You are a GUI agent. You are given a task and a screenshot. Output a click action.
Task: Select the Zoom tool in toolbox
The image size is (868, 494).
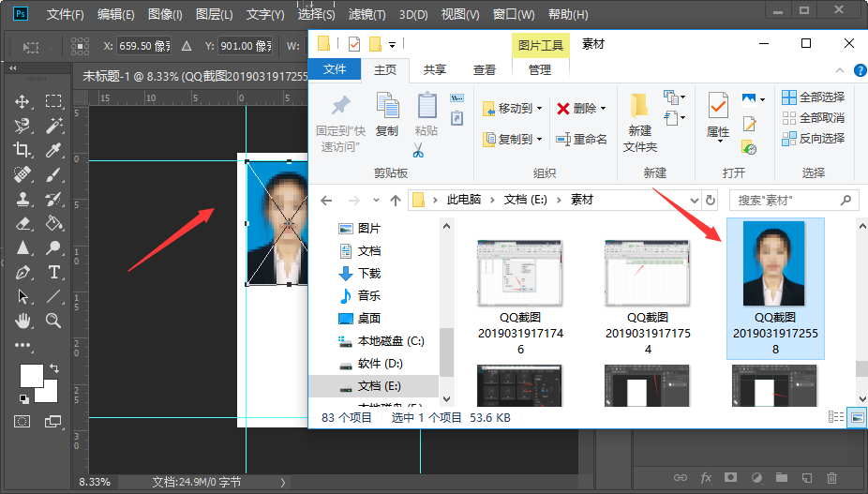[53, 320]
